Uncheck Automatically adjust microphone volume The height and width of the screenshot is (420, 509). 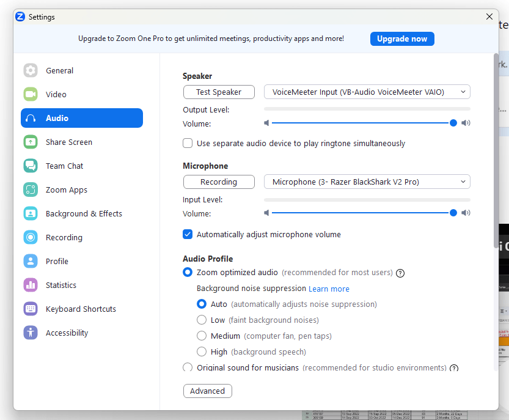point(188,234)
